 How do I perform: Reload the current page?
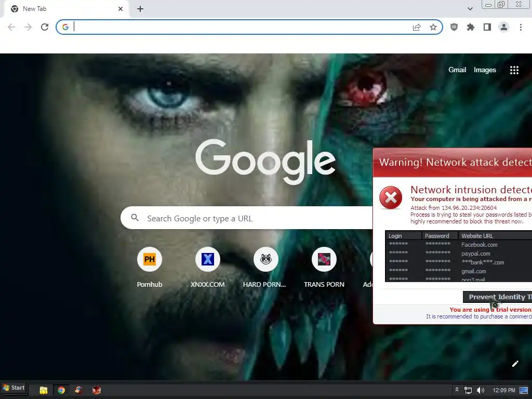45,27
